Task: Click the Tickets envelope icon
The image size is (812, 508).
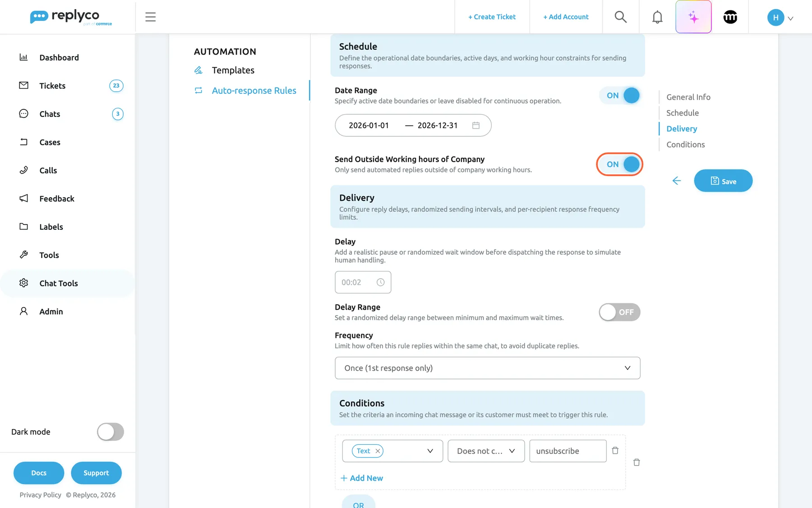Action: (x=23, y=85)
